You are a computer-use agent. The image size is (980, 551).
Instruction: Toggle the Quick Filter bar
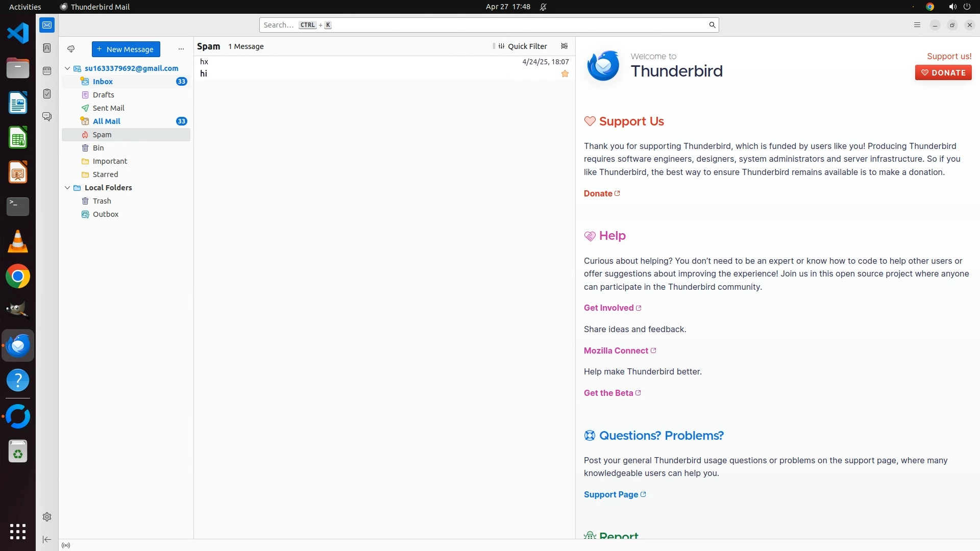(x=523, y=46)
